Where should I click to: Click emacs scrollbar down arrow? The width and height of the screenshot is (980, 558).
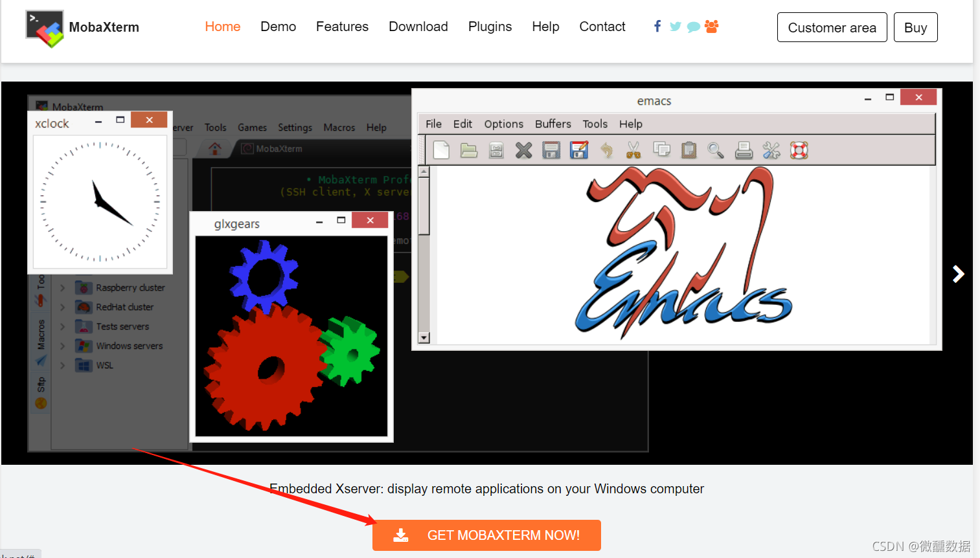[x=424, y=337]
